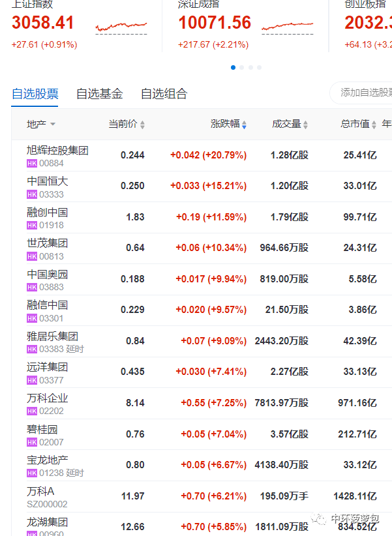
Task: Open 宝龙地产 stock
Action: (47, 460)
